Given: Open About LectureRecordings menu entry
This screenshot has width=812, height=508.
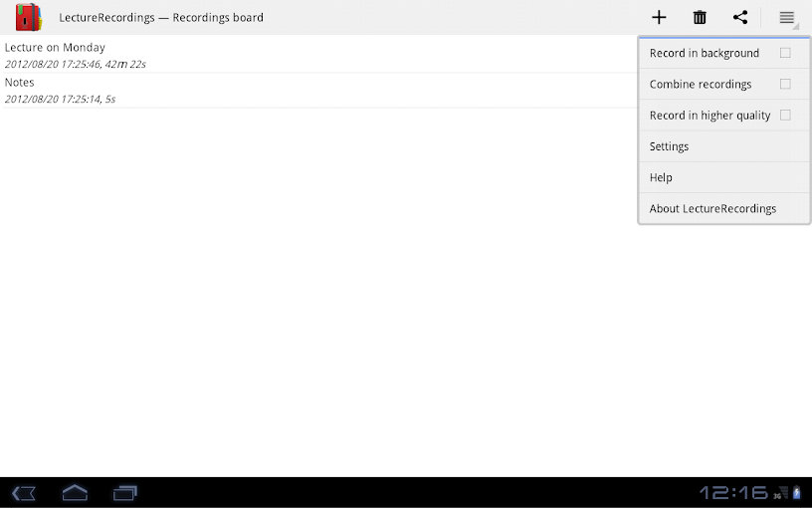Looking at the screenshot, I should tap(724, 208).
